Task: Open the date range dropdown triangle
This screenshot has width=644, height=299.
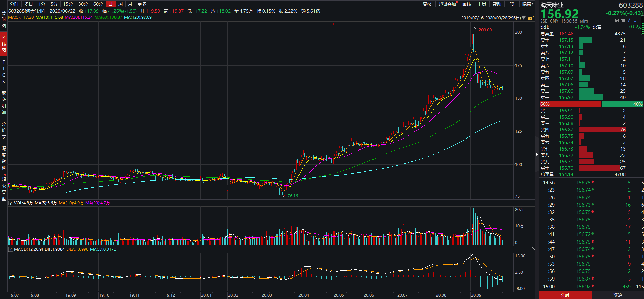Action: point(524,18)
